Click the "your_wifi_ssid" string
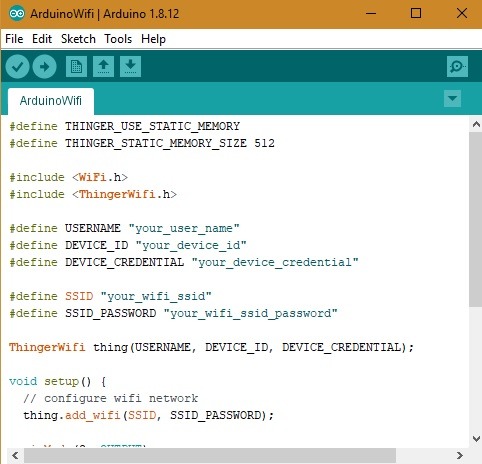This screenshot has height=464, width=482. coord(156,296)
